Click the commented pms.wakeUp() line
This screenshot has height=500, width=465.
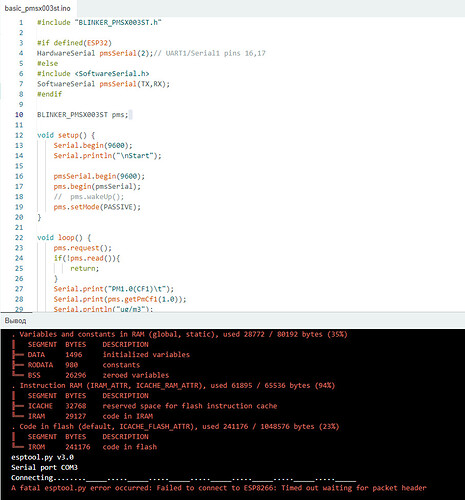click(x=89, y=197)
